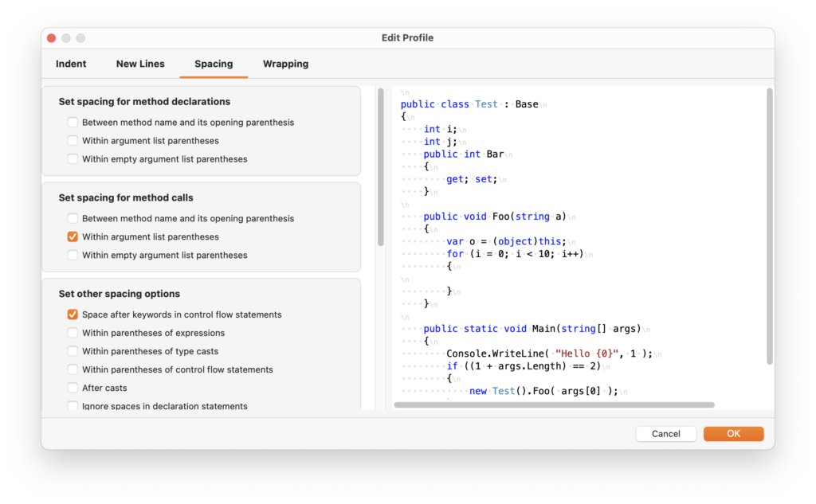Click the 'Edit Profile' window title

point(407,37)
